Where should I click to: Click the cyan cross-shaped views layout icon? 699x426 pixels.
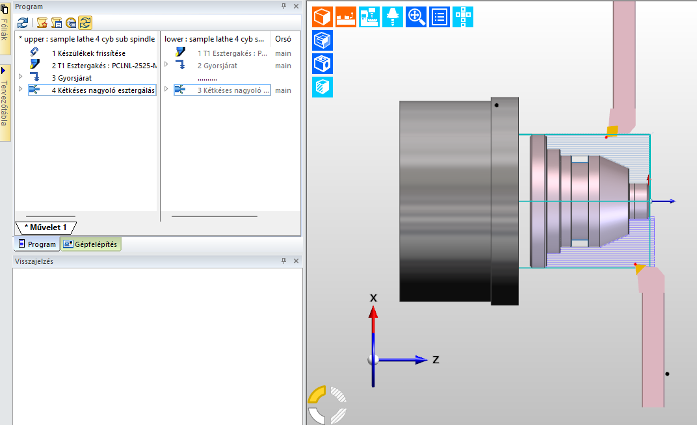(x=463, y=17)
